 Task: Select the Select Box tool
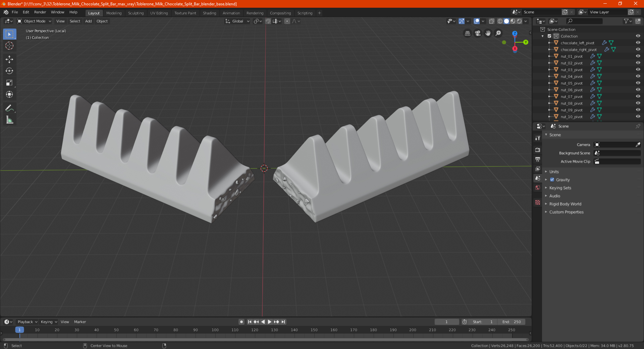point(9,34)
